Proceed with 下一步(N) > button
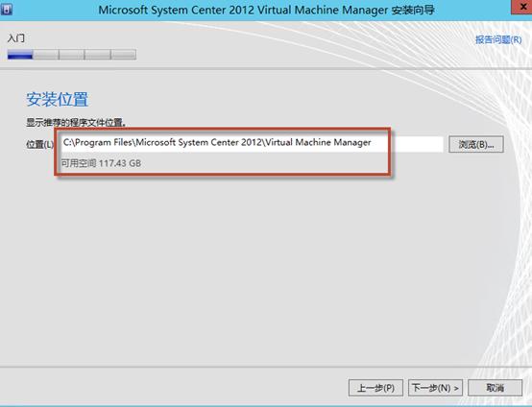Image resolution: width=532 pixels, height=407 pixels. [435, 388]
